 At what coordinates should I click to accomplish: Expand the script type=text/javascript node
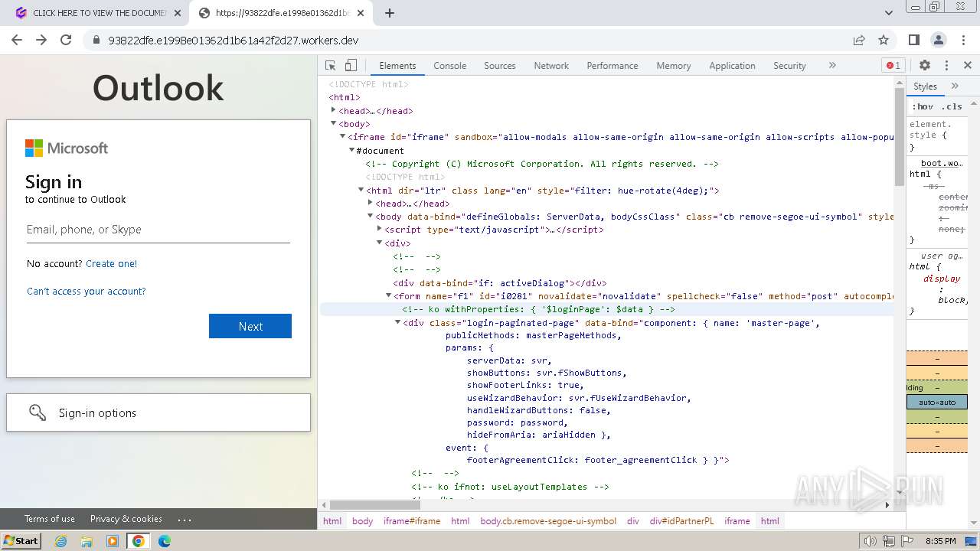point(379,229)
